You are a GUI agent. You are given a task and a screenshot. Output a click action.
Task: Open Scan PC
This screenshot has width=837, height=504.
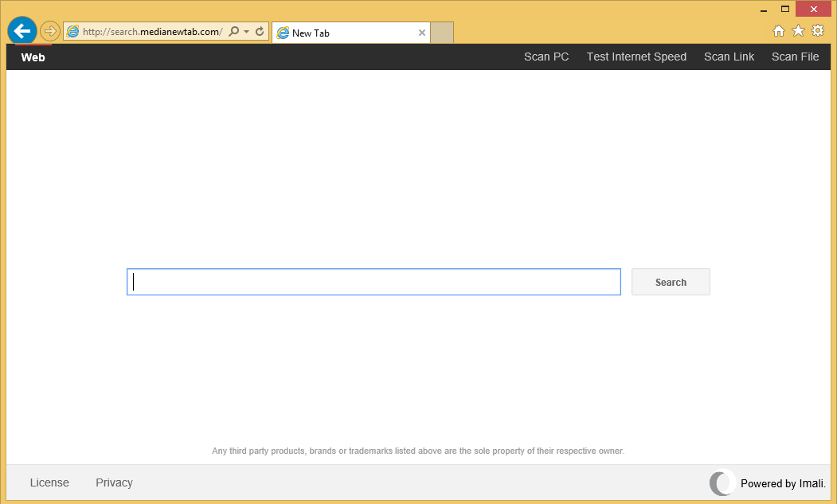point(546,57)
